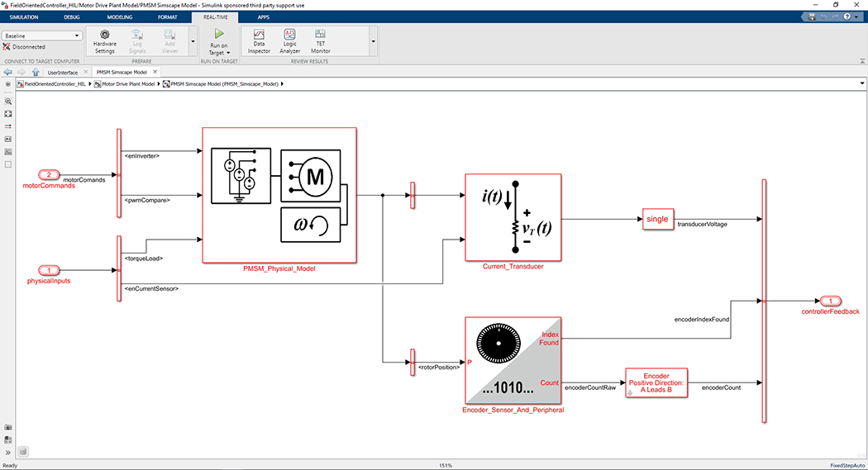Expand the Prepare section gallery arrow
This screenshot has height=470, width=868.
coord(193,40)
